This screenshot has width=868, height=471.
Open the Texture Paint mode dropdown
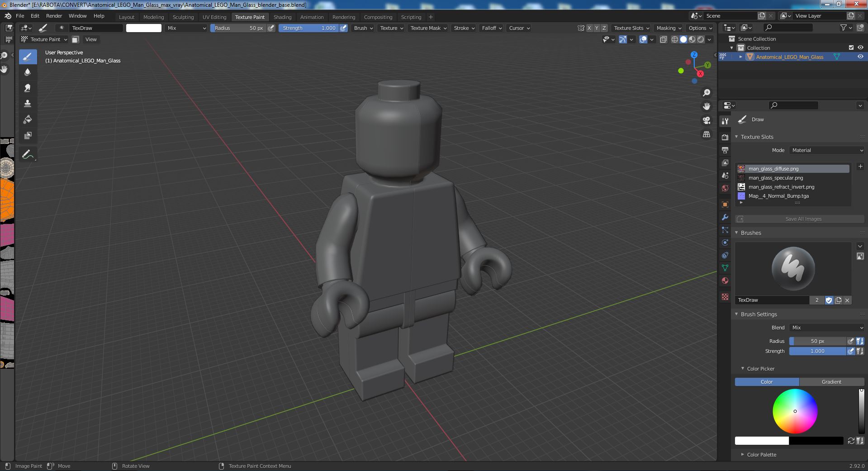pos(44,39)
